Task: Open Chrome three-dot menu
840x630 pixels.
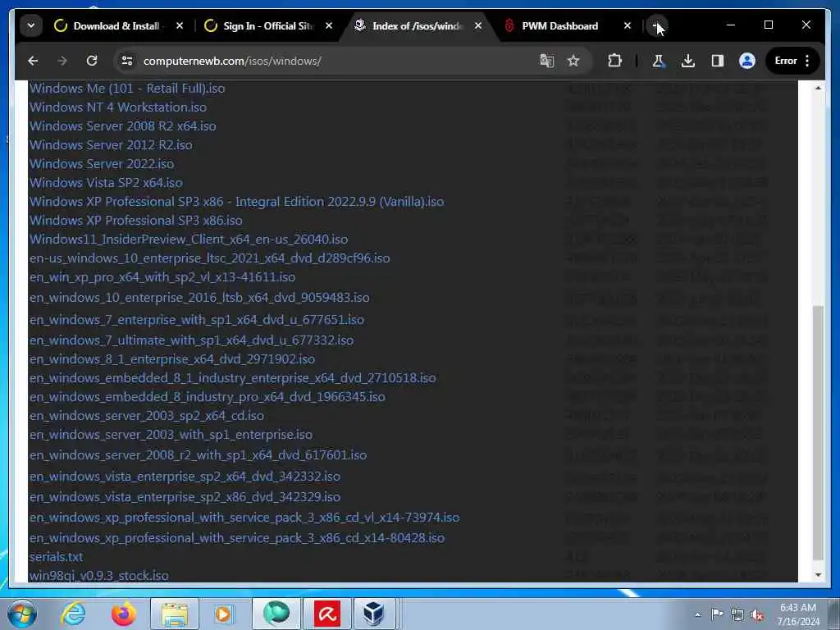Action: click(x=807, y=61)
